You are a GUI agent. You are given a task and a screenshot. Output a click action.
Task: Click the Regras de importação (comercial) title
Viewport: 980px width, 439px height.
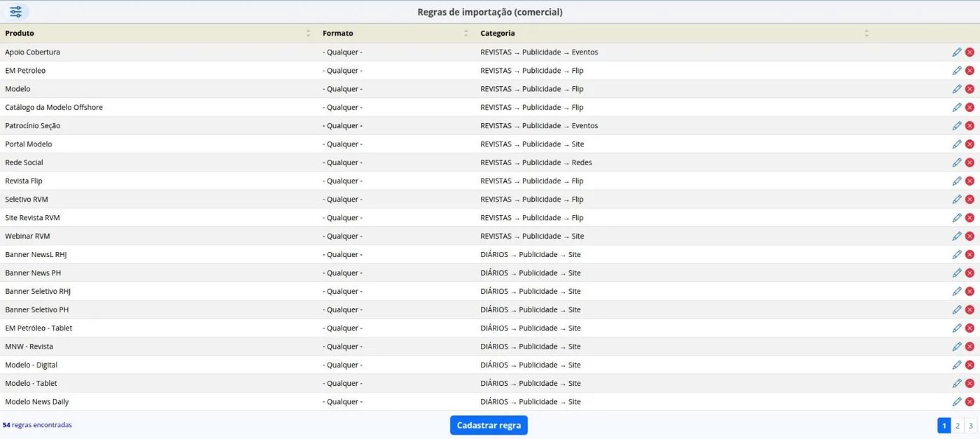tap(490, 12)
